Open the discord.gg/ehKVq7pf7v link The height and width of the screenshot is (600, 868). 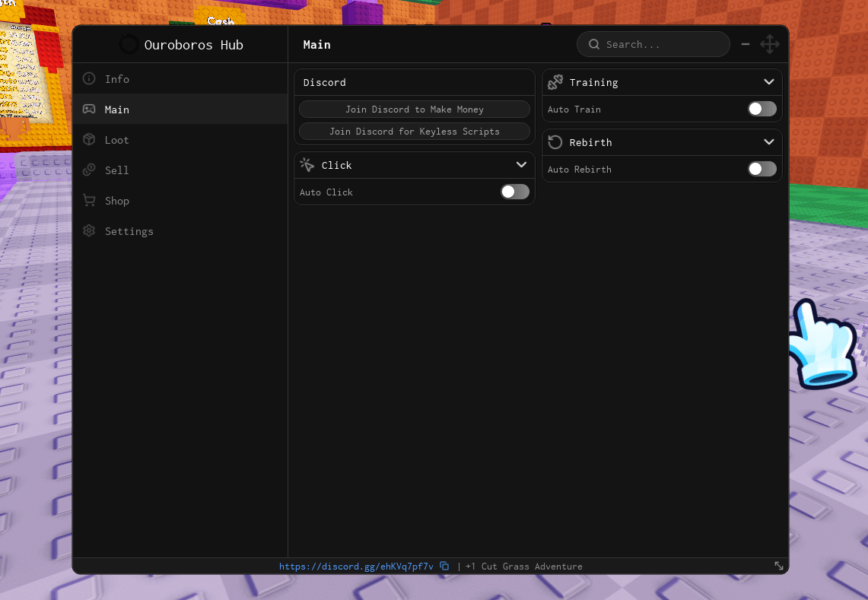pyautogui.click(x=356, y=567)
